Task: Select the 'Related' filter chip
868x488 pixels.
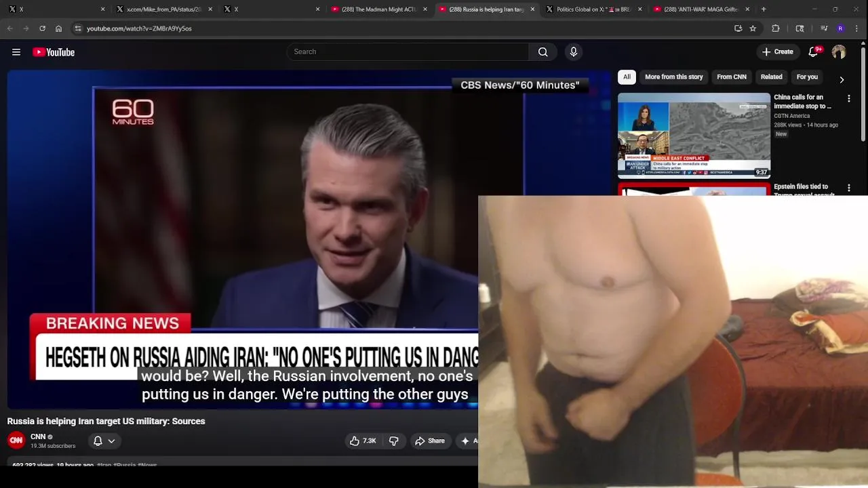Action: click(x=771, y=77)
